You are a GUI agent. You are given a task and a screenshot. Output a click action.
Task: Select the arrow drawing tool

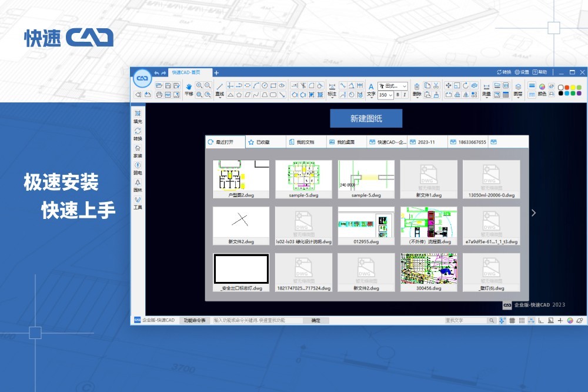coord(282,95)
